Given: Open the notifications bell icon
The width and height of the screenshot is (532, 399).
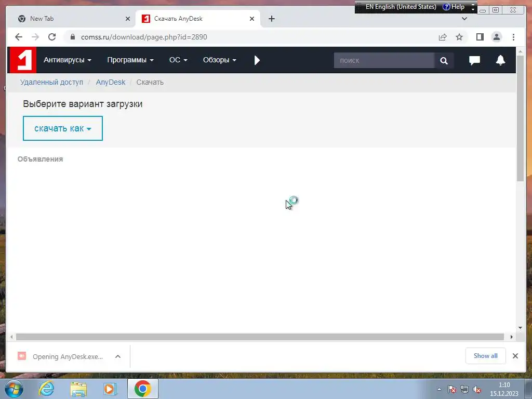Looking at the screenshot, I should 500,60.
